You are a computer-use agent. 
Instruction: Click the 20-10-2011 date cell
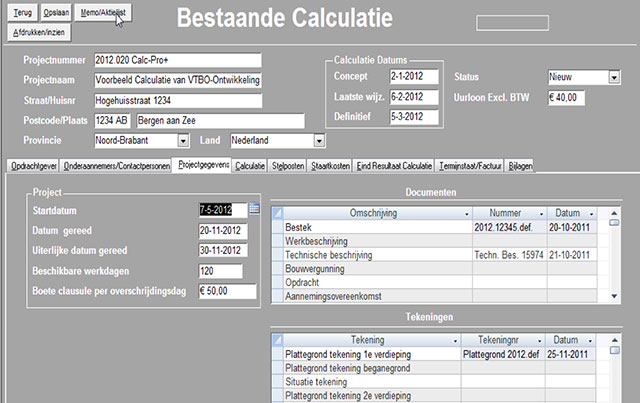click(x=572, y=227)
